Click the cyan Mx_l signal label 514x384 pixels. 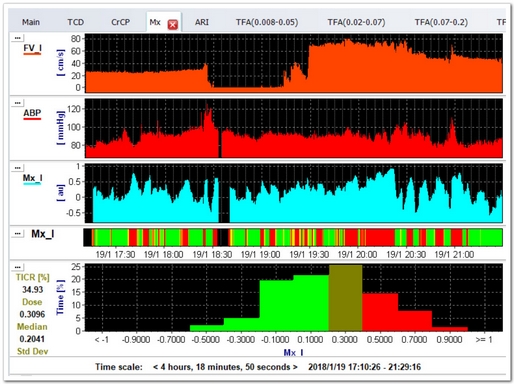(x=32, y=179)
